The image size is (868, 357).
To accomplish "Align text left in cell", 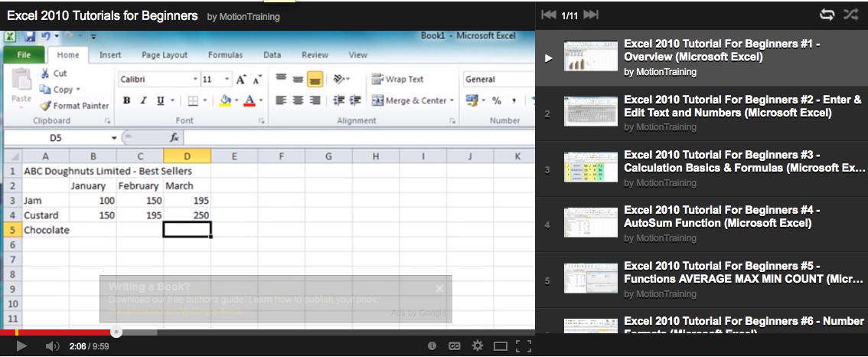I will [x=281, y=100].
